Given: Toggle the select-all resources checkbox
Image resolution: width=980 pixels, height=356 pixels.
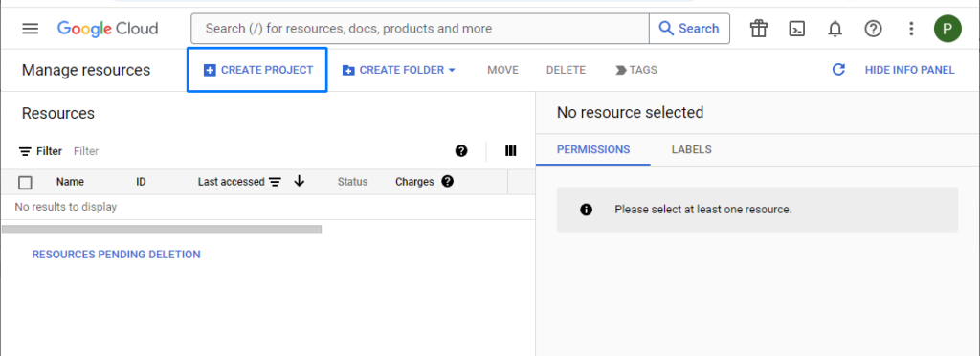Looking at the screenshot, I should [x=25, y=183].
